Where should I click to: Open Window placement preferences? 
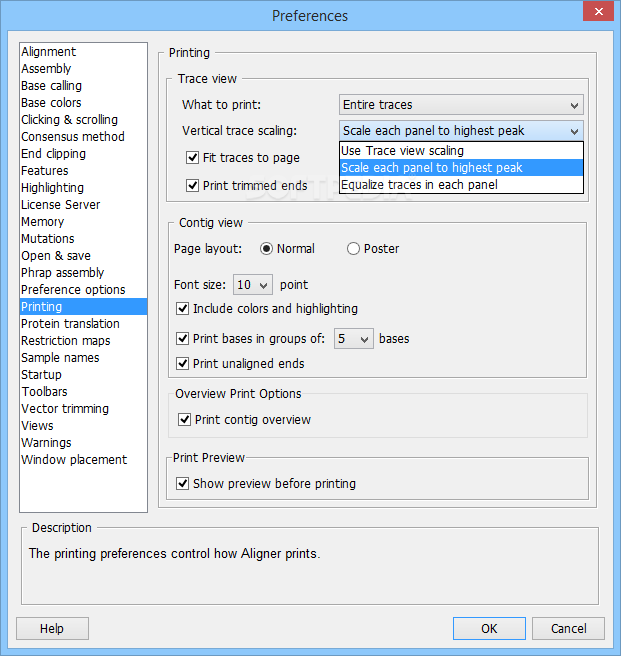tap(83, 460)
